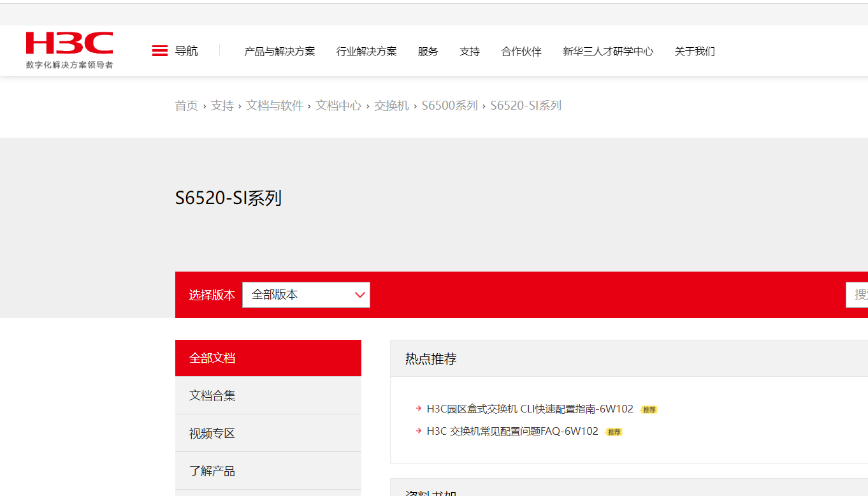Open the 关于我们 menu
The height and width of the screenshot is (496, 868).
tap(695, 52)
